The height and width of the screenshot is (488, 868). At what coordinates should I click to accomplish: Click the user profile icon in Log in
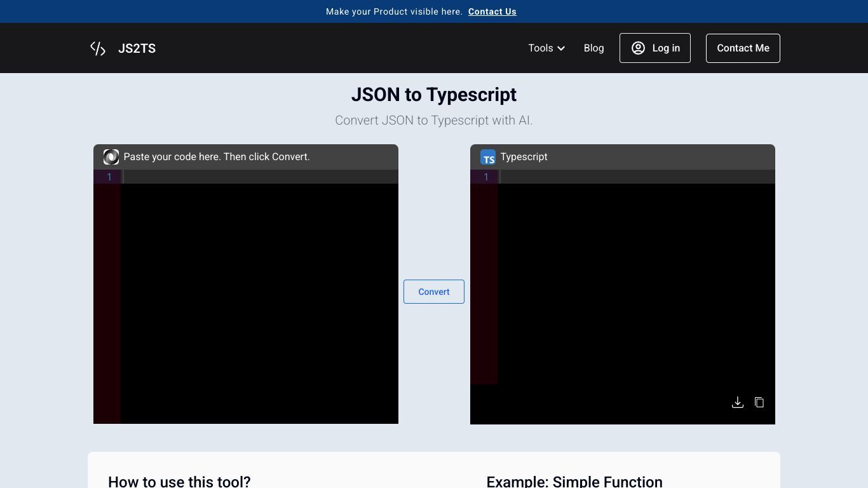pyautogui.click(x=638, y=48)
